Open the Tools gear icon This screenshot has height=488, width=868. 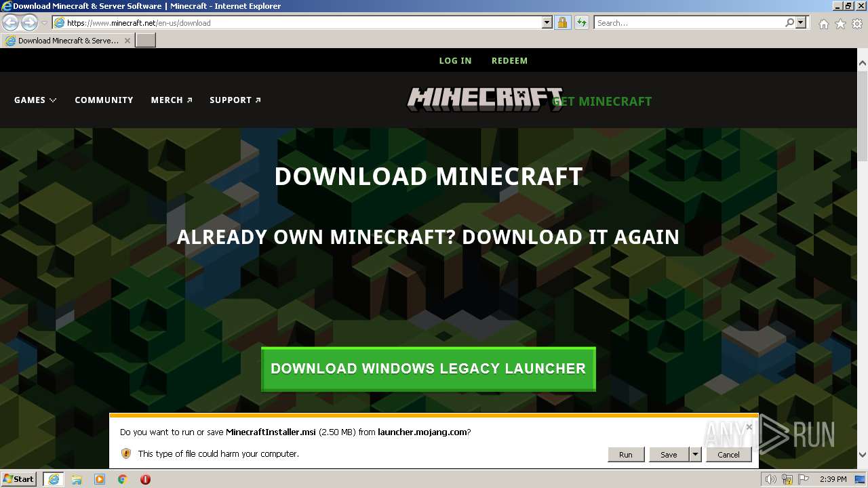coord(857,24)
